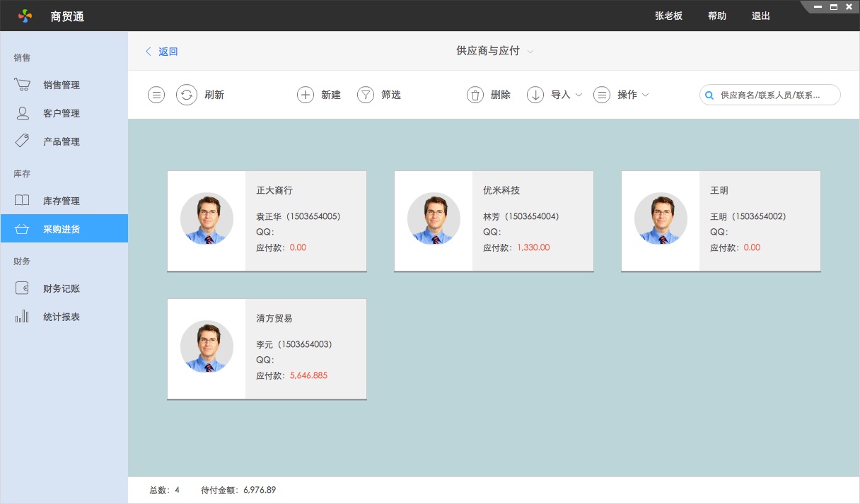Click the trash can delete (删除) icon
This screenshot has height=504, width=860.
coord(475,95)
